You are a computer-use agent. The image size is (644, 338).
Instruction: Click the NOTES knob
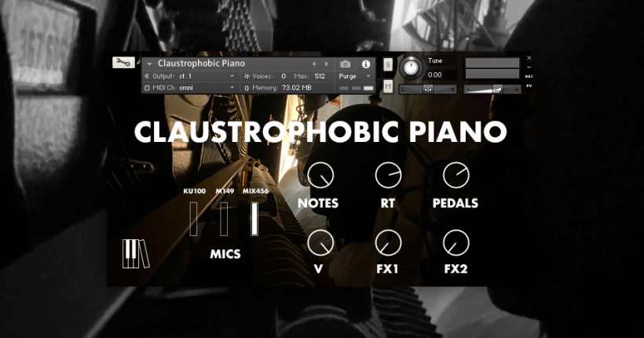coord(320,175)
